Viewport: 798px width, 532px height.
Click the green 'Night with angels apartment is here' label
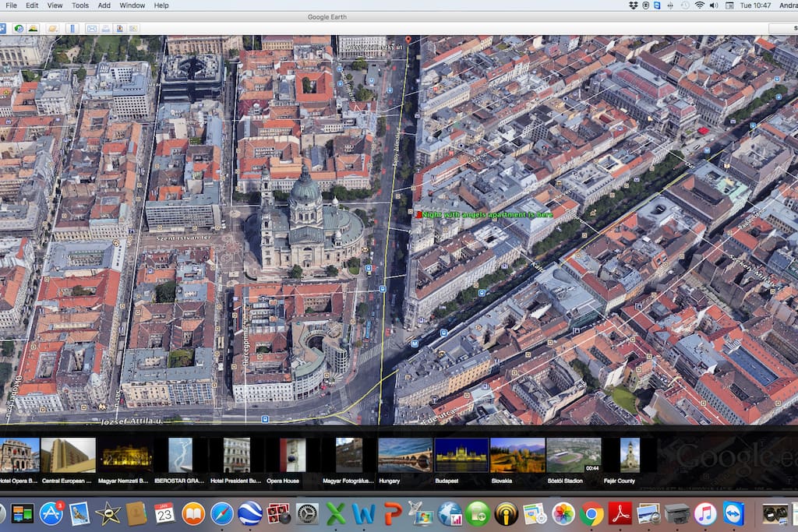click(x=487, y=215)
